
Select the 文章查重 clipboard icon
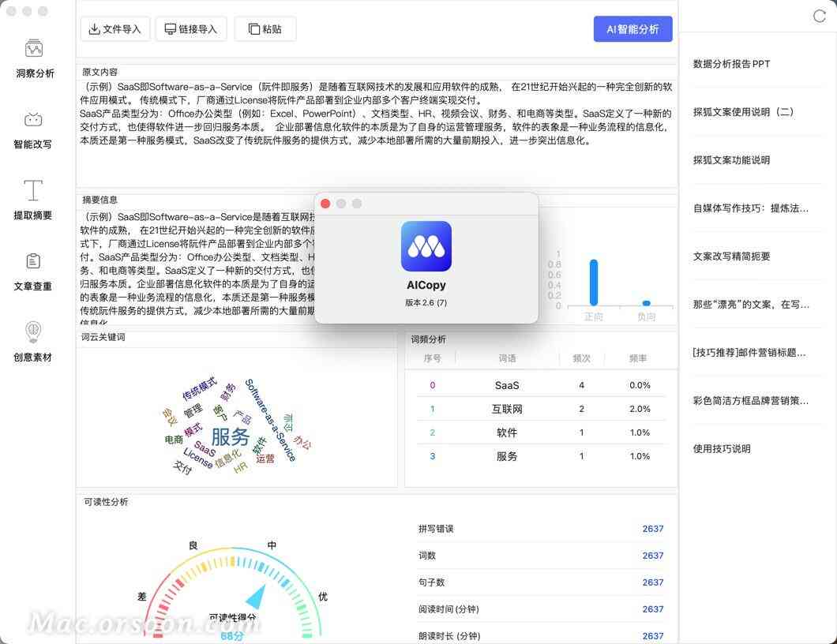pos(33,261)
